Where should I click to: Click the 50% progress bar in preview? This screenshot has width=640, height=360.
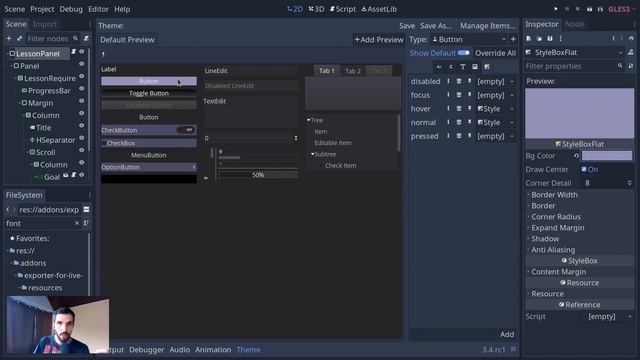click(x=258, y=175)
